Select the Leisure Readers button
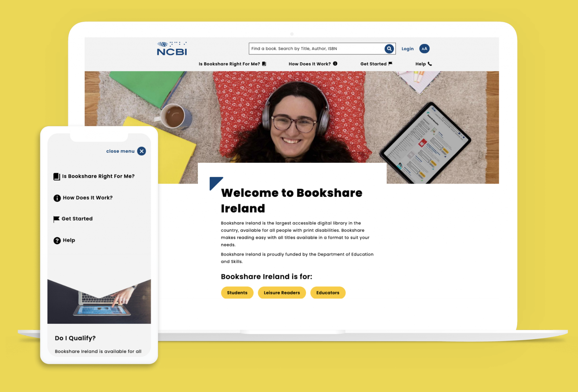 coord(282,293)
